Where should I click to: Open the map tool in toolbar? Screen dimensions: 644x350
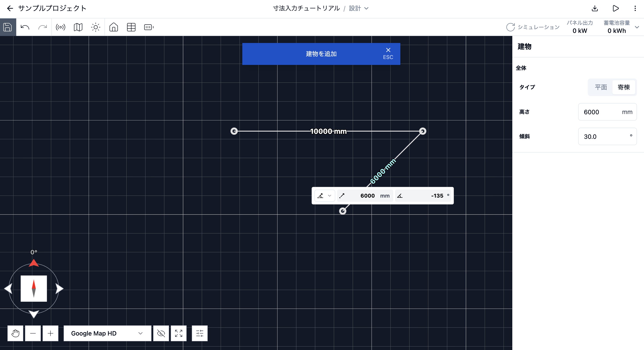(78, 27)
